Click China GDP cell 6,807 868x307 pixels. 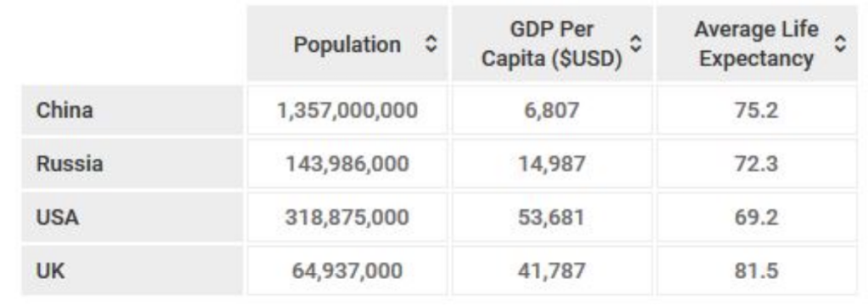[552, 110]
